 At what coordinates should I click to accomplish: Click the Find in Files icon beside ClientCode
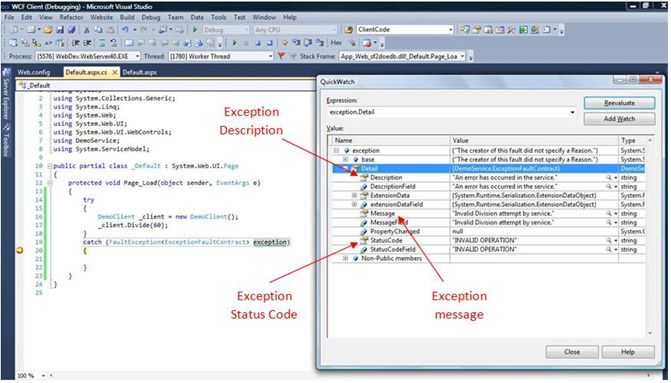(348, 30)
